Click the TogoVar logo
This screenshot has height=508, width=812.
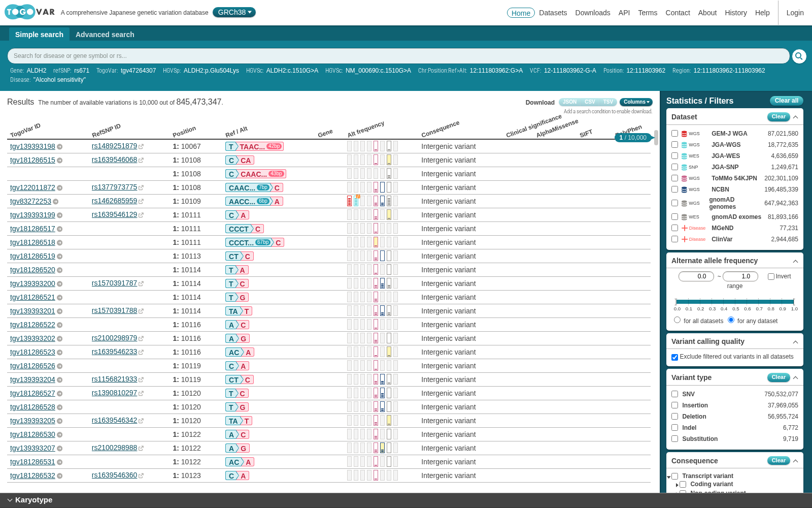click(x=29, y=12)
